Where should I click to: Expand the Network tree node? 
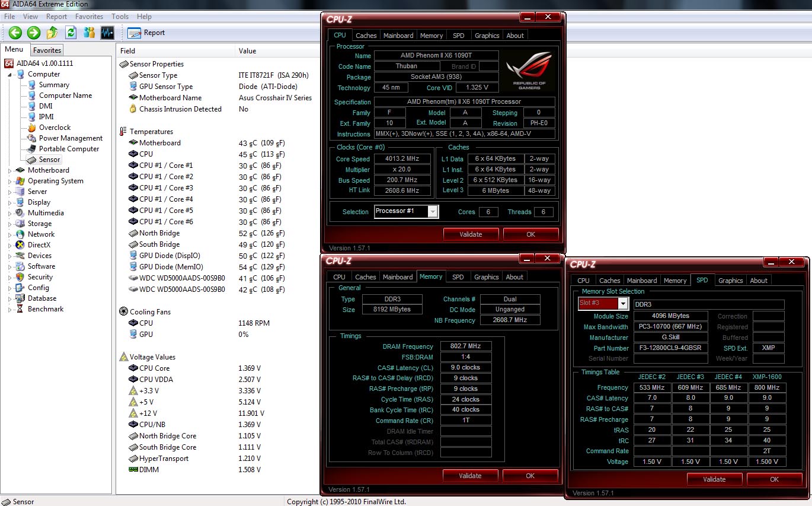click(10, 235)
